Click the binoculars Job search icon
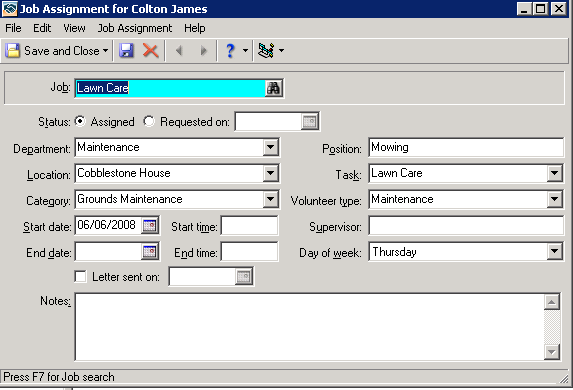573x390 pixels. click(x=273, y=88)
